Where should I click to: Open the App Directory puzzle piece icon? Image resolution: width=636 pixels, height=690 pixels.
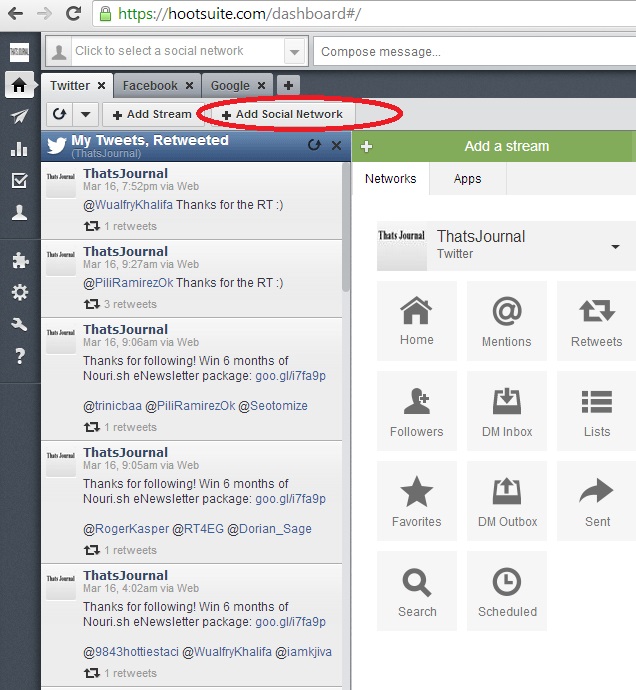20,261
